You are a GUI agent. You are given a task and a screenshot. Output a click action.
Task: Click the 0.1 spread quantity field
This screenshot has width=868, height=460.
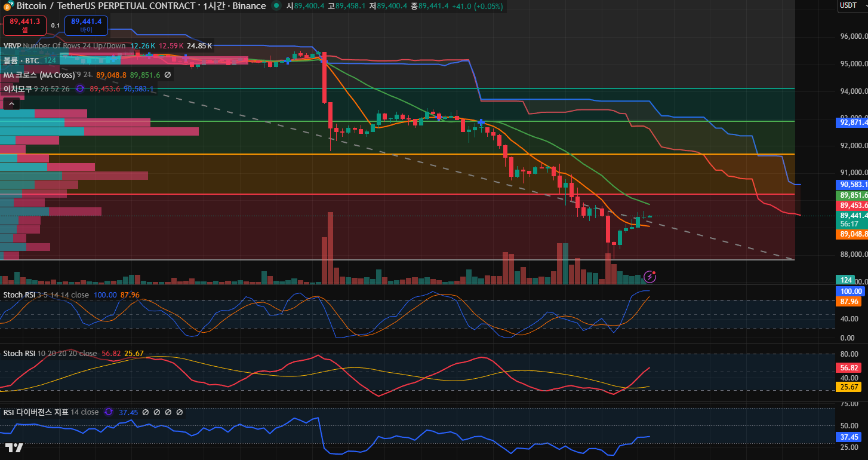click(x=55, y=26)
